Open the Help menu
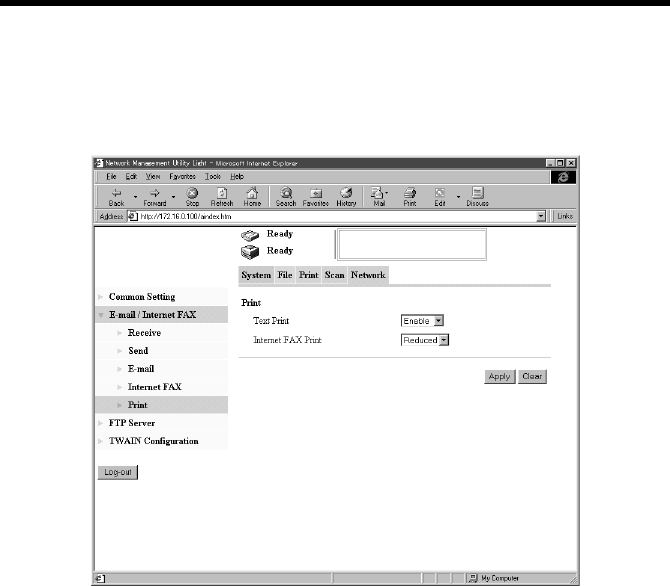Viewport: 670px width, 586px height. tap(237, 177)
